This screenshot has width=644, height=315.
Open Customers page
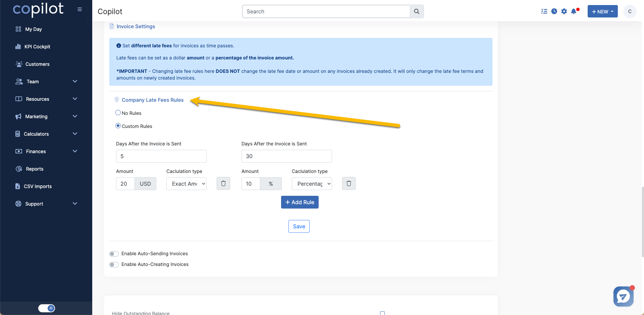tap(38, 64)
